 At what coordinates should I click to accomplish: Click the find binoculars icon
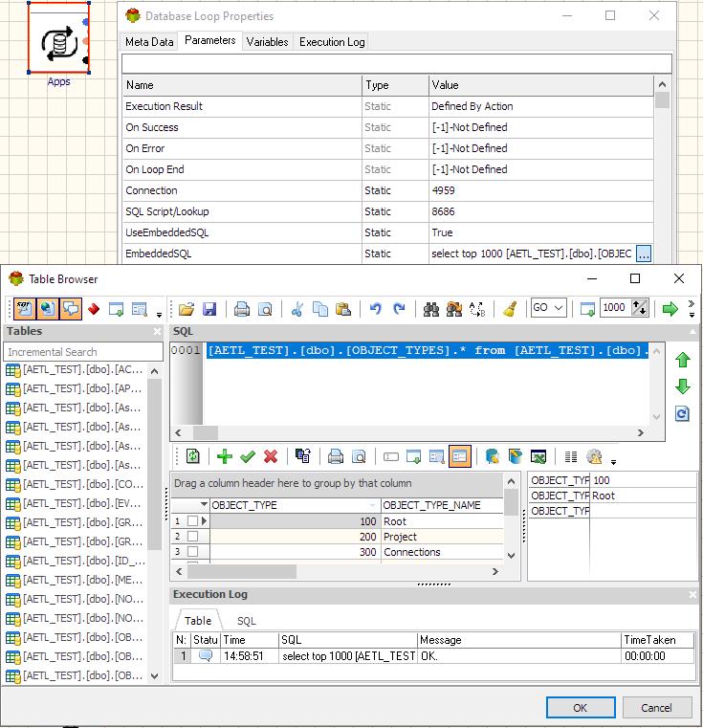(x=431, y=309)
